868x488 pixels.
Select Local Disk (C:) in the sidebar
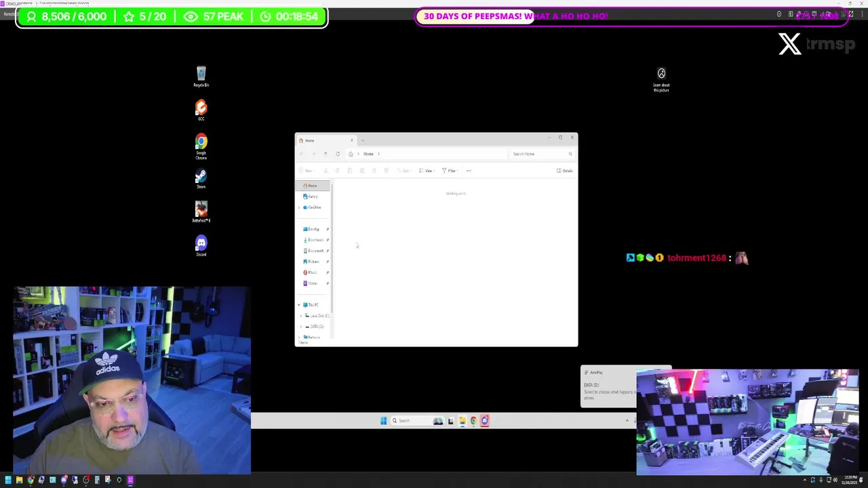317,316
